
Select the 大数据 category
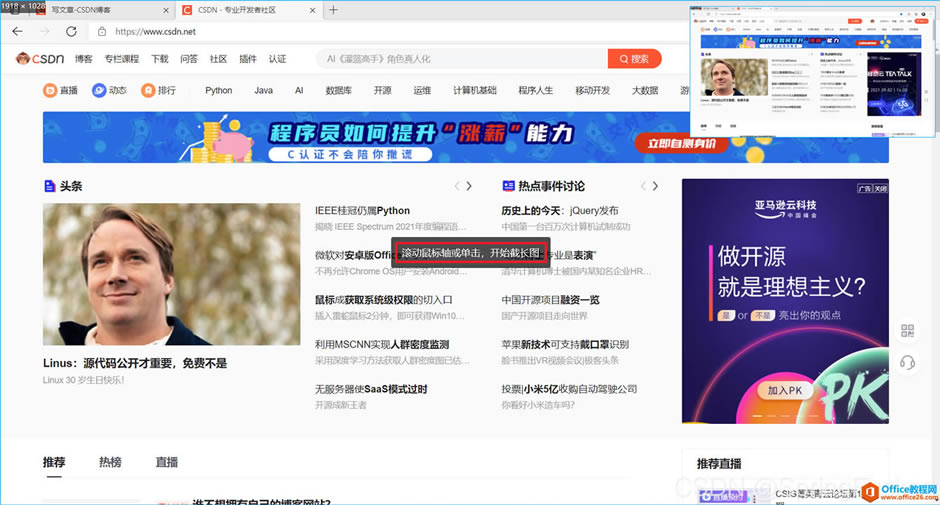(x=645, y=90)
